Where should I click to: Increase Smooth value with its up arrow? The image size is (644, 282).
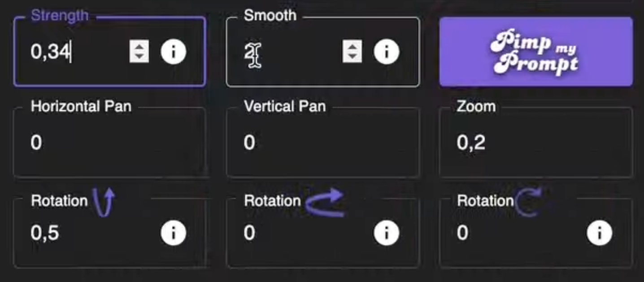pos(352,46)
